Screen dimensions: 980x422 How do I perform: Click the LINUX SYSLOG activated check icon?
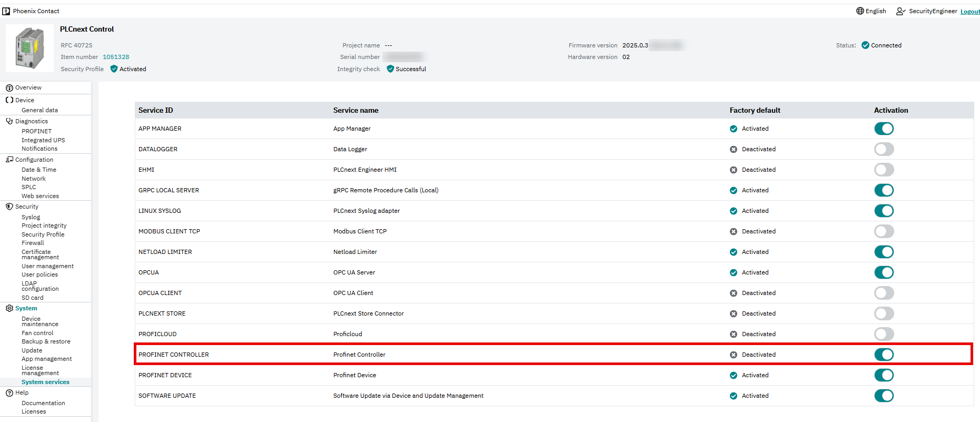[734, 211]
